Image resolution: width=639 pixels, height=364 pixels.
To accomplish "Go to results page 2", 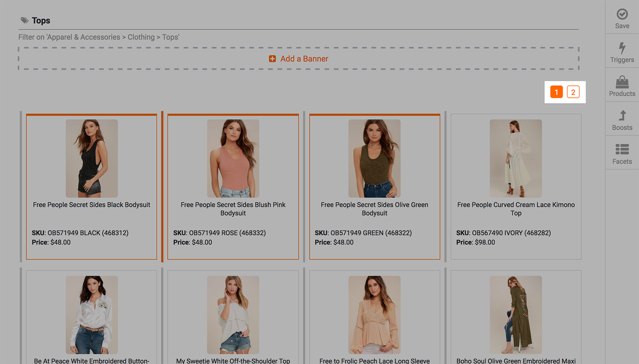I will coord(573,92).
